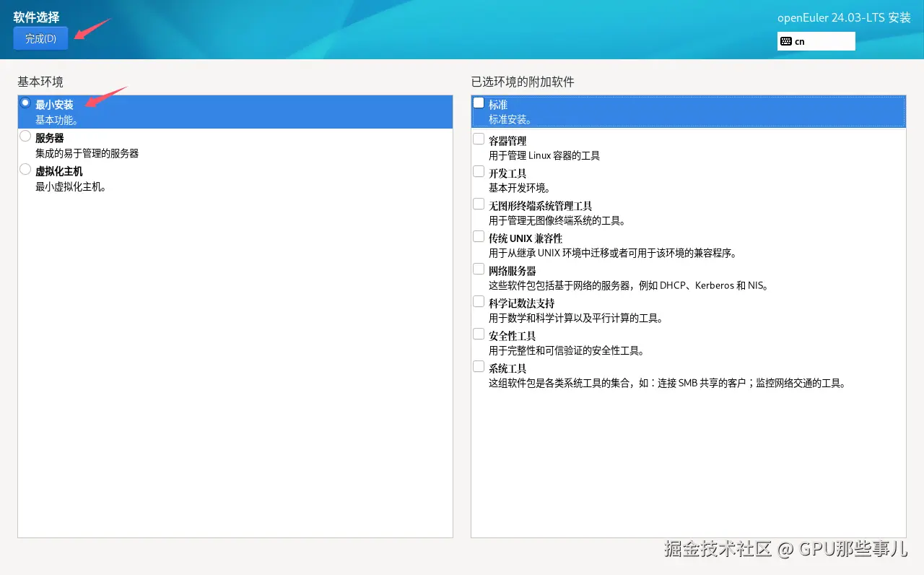Check the 容器管理 software option
The image size is (924, 575).
coord(479,138)
